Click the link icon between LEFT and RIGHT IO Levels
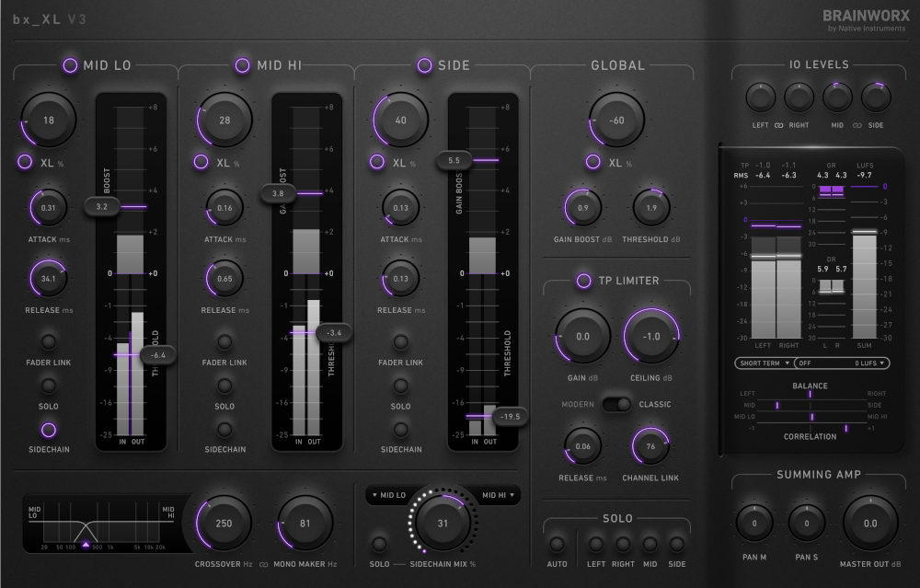Screen dimensions: 920x588 (x=779, y=126)
